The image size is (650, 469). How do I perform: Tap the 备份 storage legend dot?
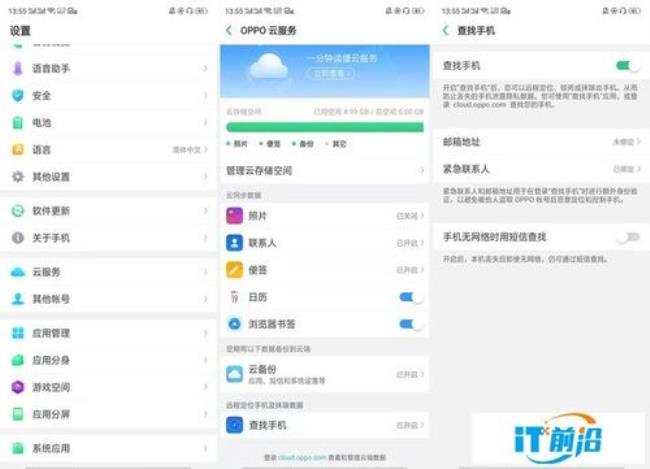pos(294,143)
